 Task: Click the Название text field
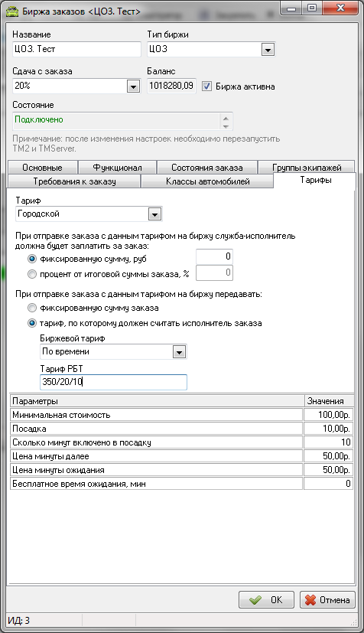(76, 49)
